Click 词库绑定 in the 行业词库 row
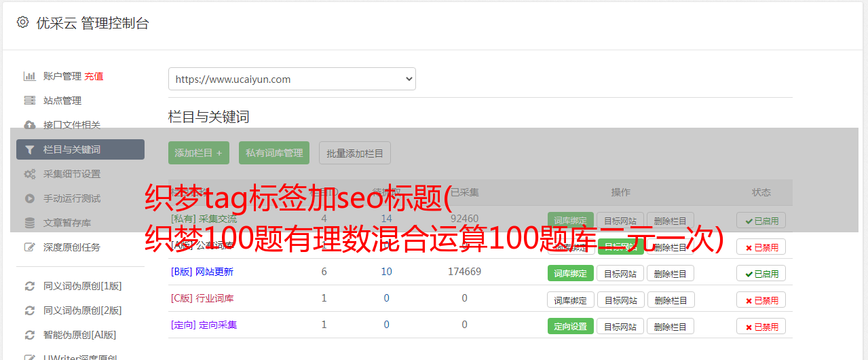Screen dimensions: 868x360 coord(571,300)
